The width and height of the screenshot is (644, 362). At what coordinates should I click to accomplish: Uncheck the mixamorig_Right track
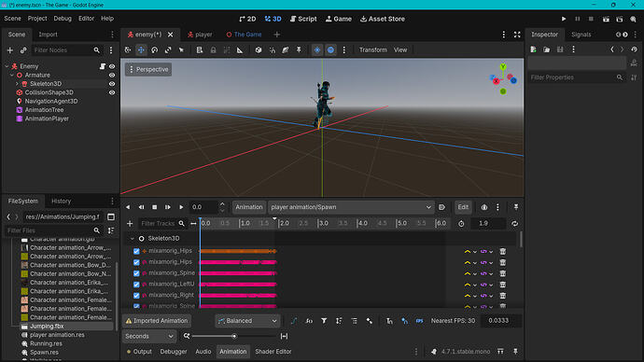coord(136,296)
